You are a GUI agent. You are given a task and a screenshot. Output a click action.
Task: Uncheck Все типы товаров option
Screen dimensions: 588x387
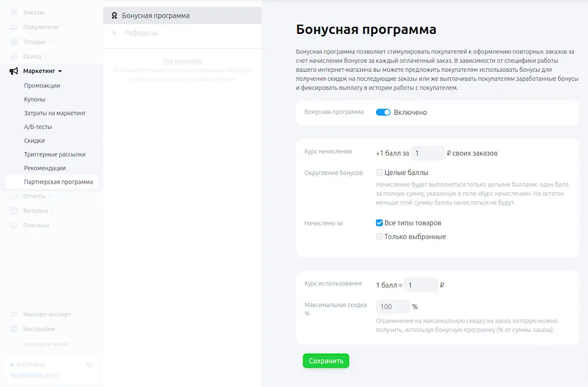379,223
